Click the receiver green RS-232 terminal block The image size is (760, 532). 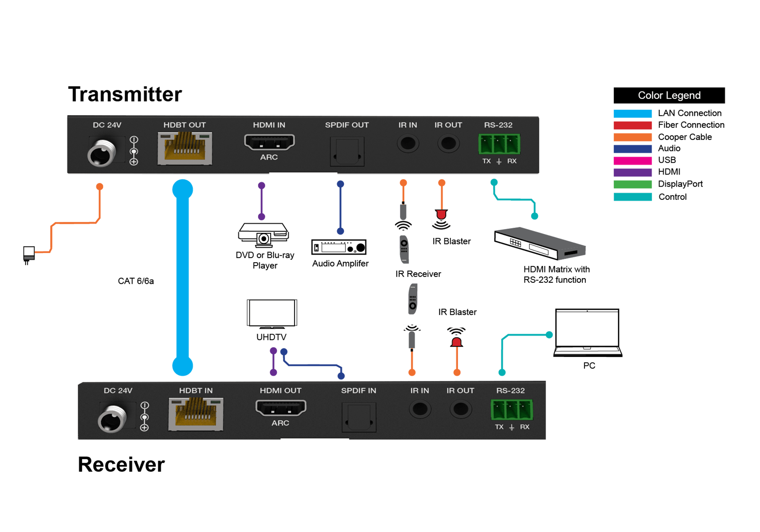pos(511,410)
